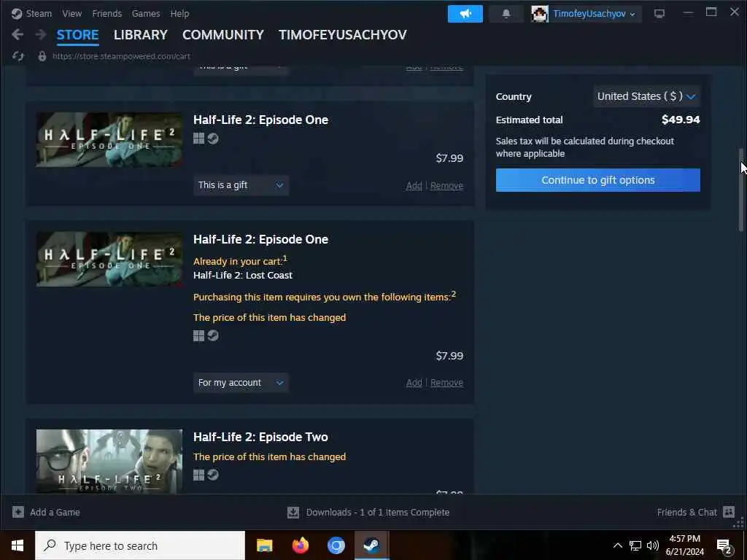Screen dimensions: 747x560
Task: Click the page vertical scrollbar thumb
Action: pyautogui.click(x=741, y=190)
